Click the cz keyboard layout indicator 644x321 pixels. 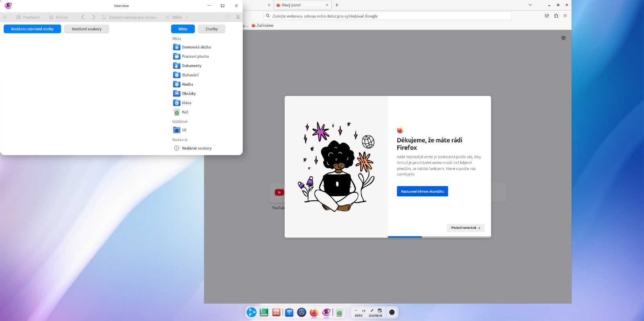point(364,311)
